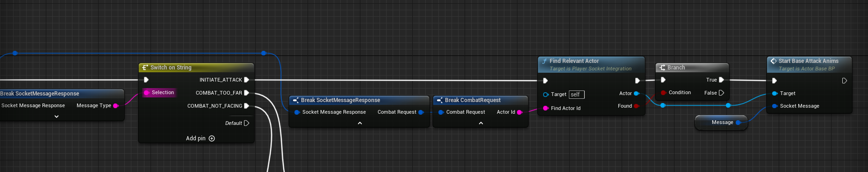Click the COMBAT_TOO_FAR label
The height and width of the screenshot is (172, 868).
[x=219, y=93]
